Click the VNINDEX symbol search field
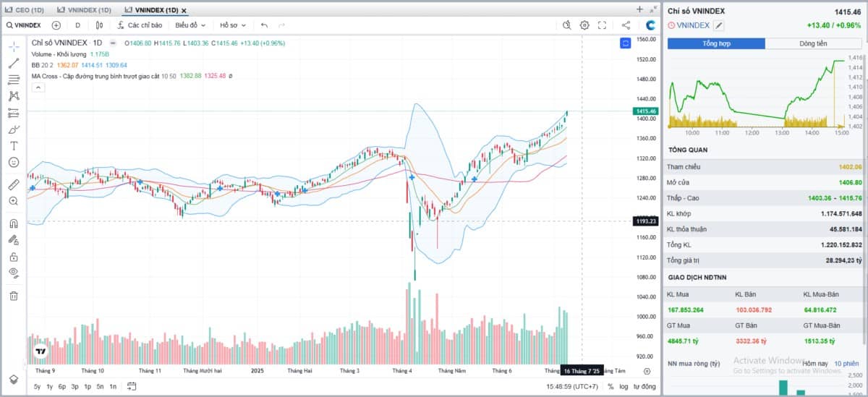The height and width of the screenshot is (397, 868). point(25,25)
